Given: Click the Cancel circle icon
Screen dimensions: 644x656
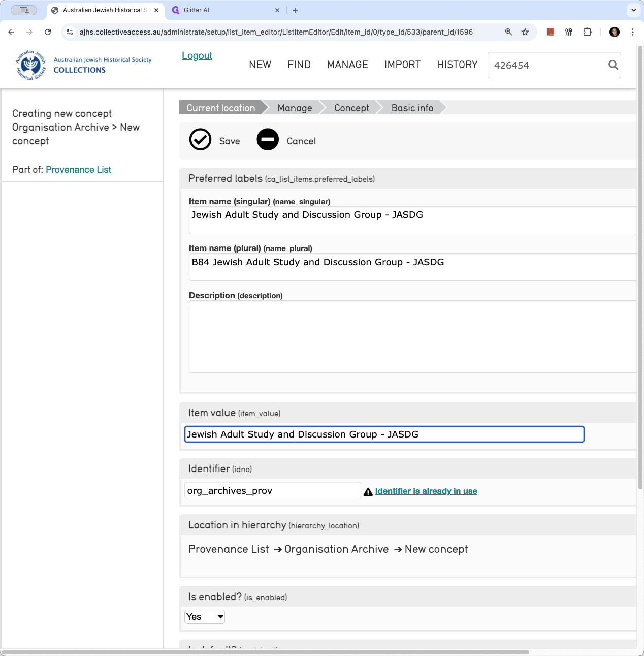Looking at the screenshot, I should click(x=268, y=139).
